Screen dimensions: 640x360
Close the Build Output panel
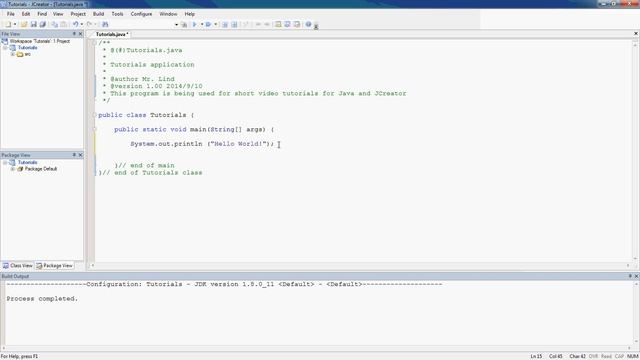[x=636, y=276]
